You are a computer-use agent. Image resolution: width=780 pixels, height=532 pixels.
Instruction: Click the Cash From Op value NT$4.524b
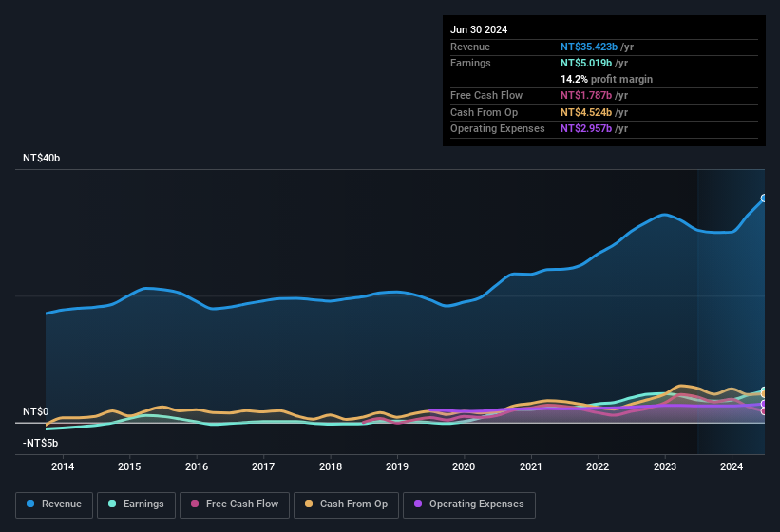point(586,112)
